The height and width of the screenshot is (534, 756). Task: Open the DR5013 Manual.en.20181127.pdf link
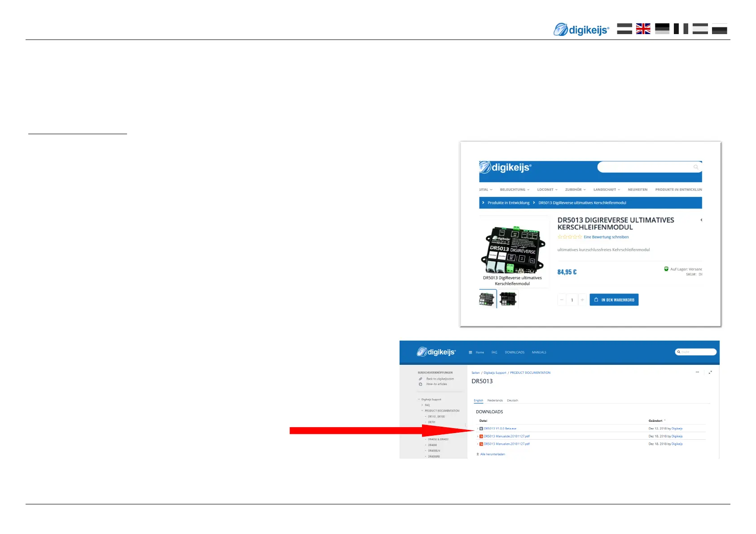507,444
